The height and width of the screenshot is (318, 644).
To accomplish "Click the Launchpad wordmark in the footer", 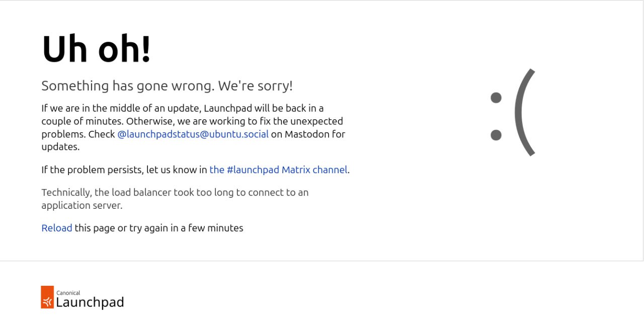I will [x=90, y=302].
